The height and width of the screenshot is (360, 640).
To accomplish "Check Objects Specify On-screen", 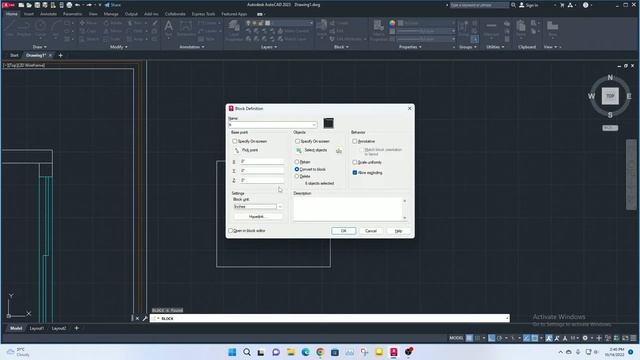I will point(297,141).
